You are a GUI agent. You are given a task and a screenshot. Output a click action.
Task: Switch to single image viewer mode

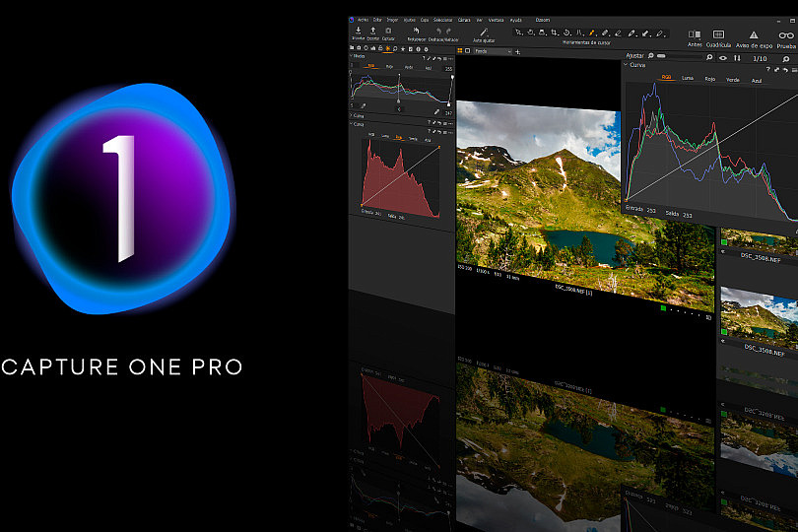[468, 50]
